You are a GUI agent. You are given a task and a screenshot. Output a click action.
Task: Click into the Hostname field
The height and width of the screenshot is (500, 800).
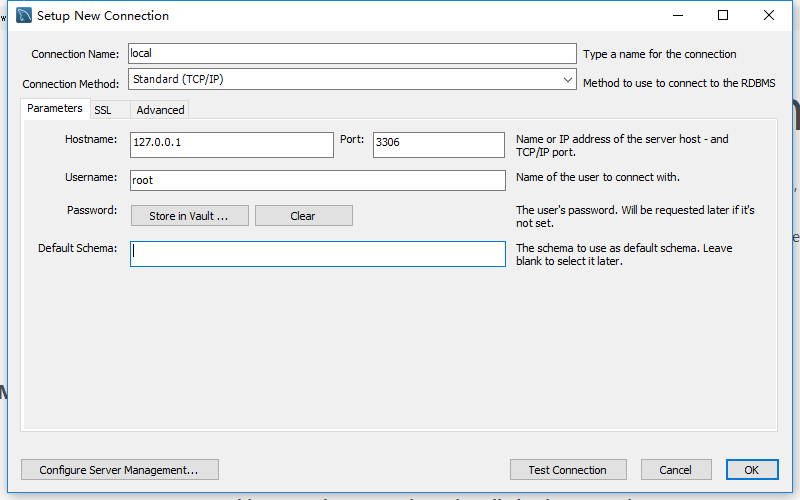(232, 145)
